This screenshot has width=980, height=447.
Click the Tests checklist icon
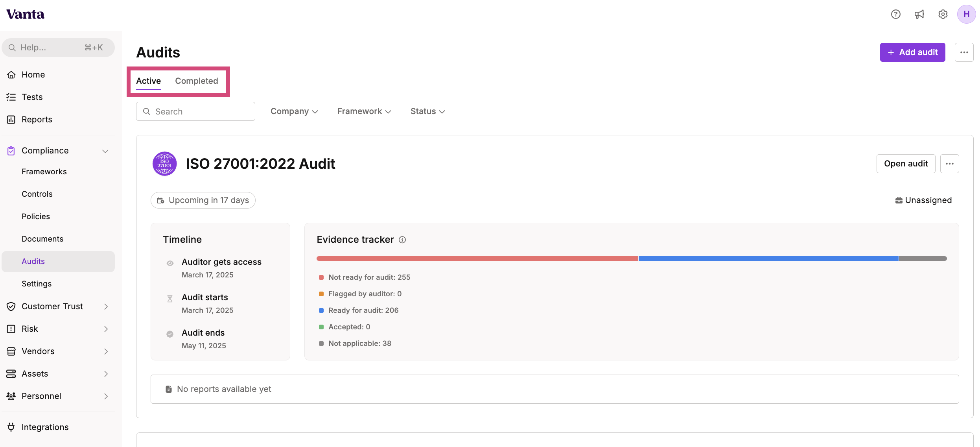click(x=11, y=97)
